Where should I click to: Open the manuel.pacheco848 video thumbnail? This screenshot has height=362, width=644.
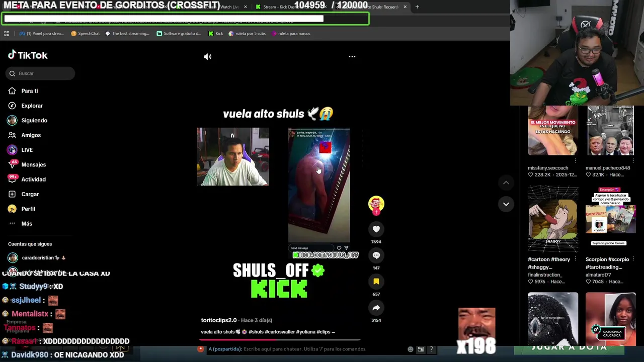tap(611, 130)
